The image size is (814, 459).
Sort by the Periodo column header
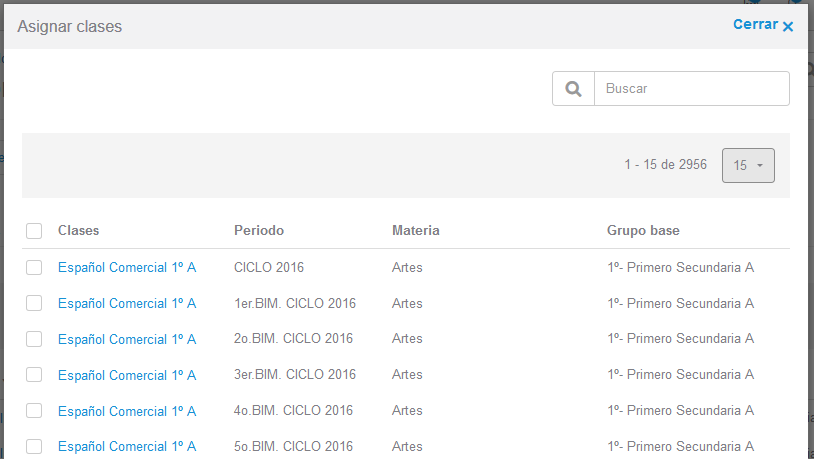coord(259,231)
